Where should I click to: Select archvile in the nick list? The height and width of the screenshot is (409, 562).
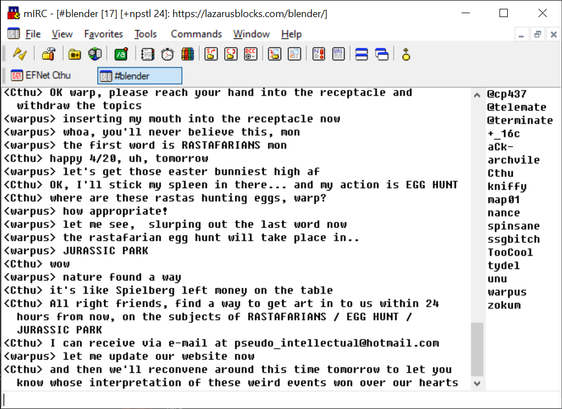[513, 160]
